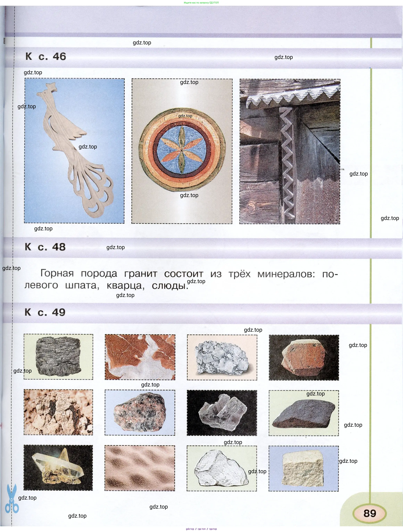Click the red and white marble image
The width and height of the screenshot is (403, 532).
[140, 357]
